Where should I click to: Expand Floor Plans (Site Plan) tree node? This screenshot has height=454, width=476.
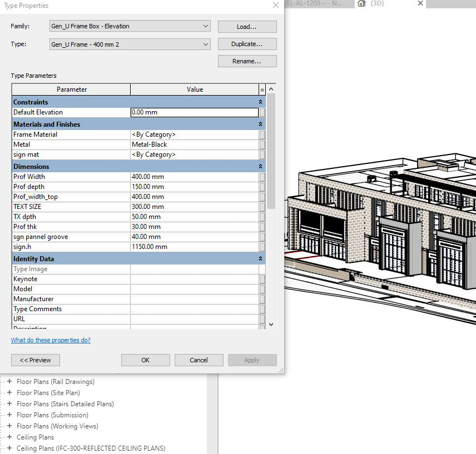click(x=9, y=393)
